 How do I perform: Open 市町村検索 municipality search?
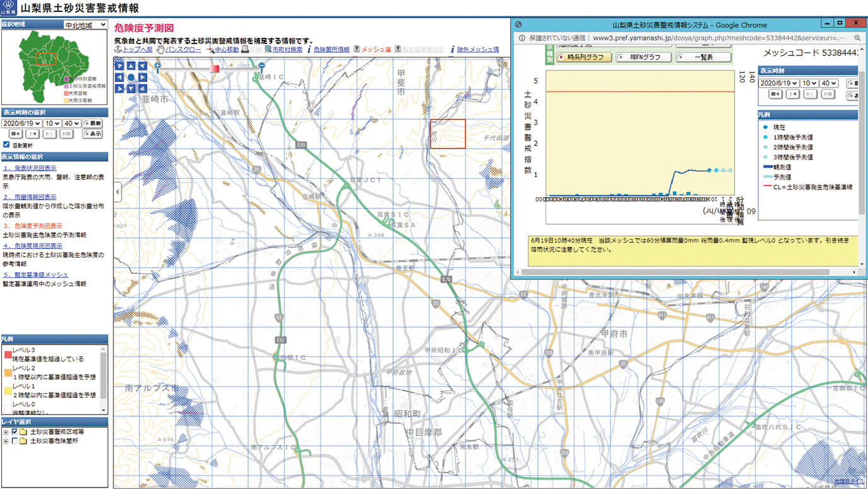283,49
